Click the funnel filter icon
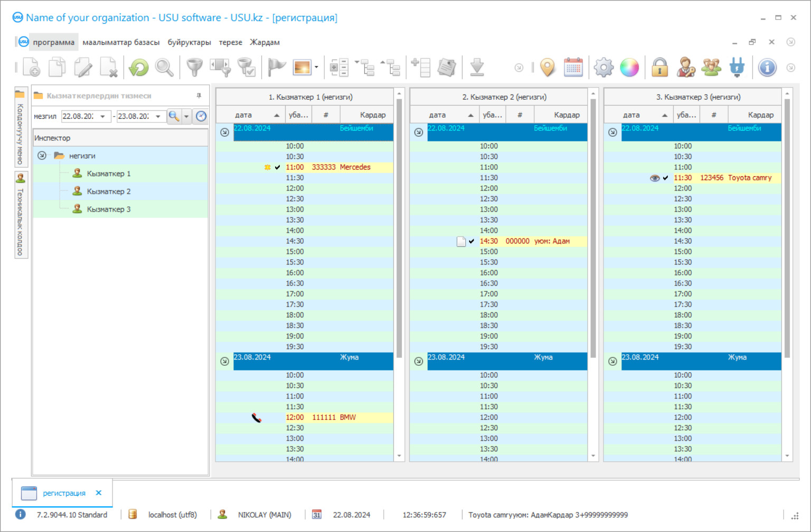Screen dimensions: 811x532 point(194,68)
